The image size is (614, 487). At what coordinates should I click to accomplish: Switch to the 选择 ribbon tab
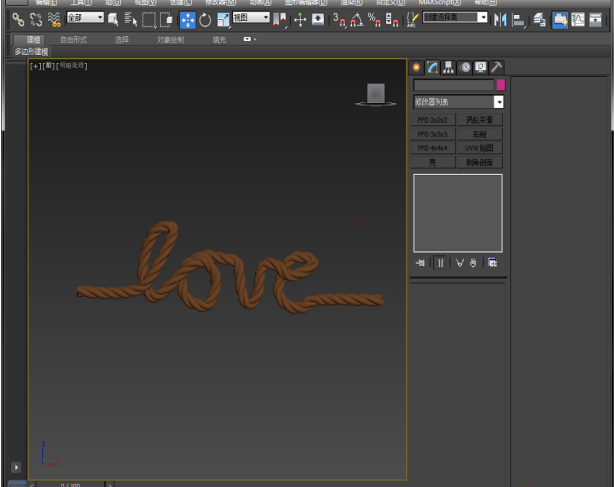point(122,40)
